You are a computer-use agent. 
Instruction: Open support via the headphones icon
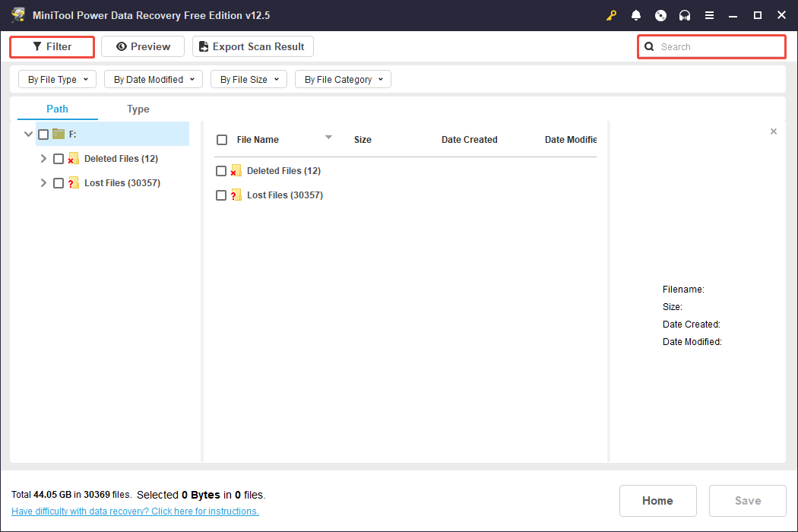coord(685,15)
